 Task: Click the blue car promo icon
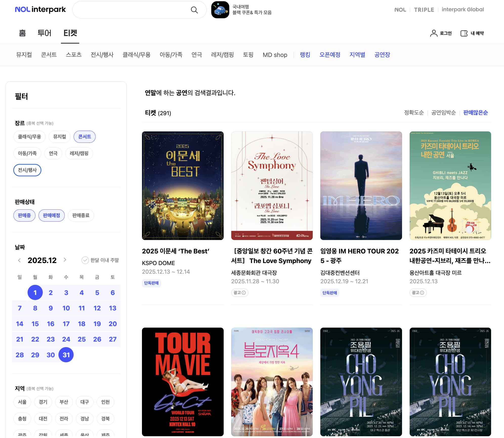click(x=220, y=10)
